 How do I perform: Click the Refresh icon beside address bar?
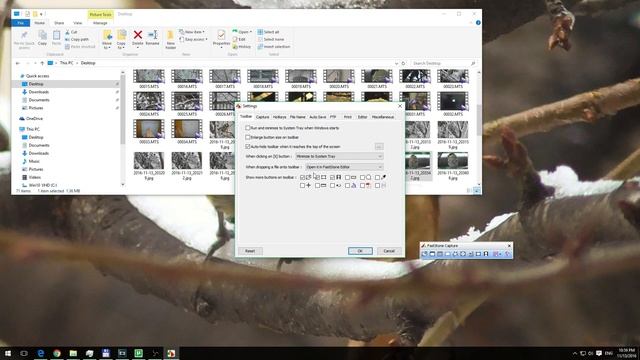[403, 63]
